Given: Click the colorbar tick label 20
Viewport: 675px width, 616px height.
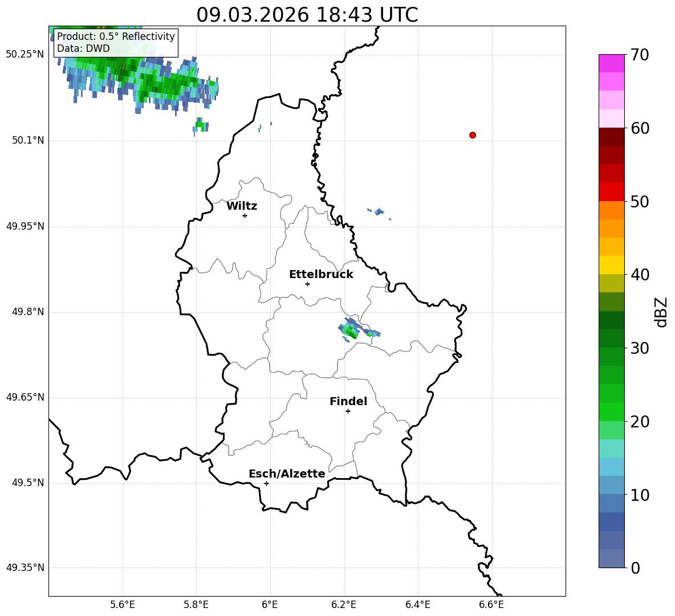Looking at the screenshot, I should (x=640, y=422).
